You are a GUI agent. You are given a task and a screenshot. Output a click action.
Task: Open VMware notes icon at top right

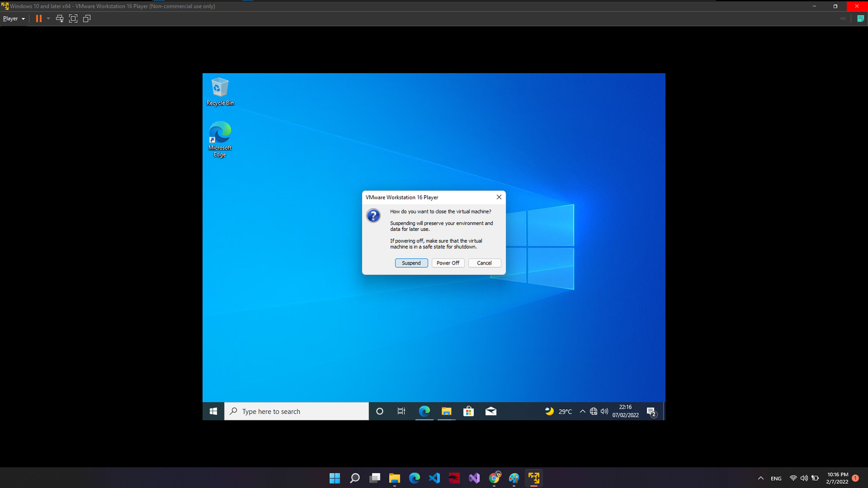click(x=861, y=18)
